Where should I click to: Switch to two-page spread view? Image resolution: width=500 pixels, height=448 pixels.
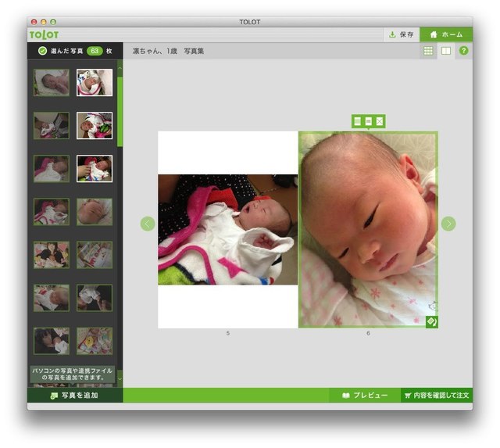click(x=446, y=51)
